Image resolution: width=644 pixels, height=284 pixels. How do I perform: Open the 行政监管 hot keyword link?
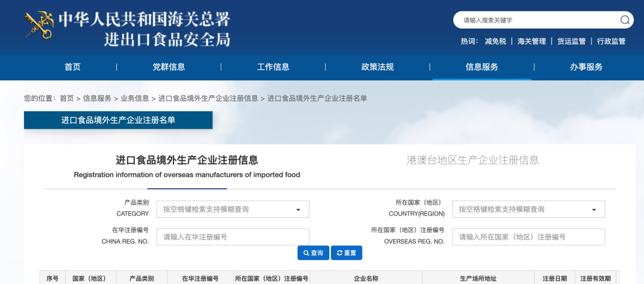coord(611,42)
